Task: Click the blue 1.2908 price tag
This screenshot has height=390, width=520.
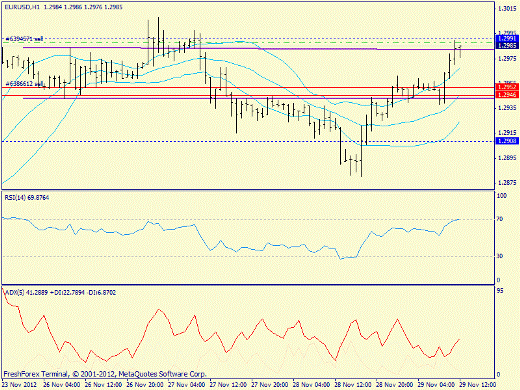Action: pyautogui.click(x=507, y=141)
